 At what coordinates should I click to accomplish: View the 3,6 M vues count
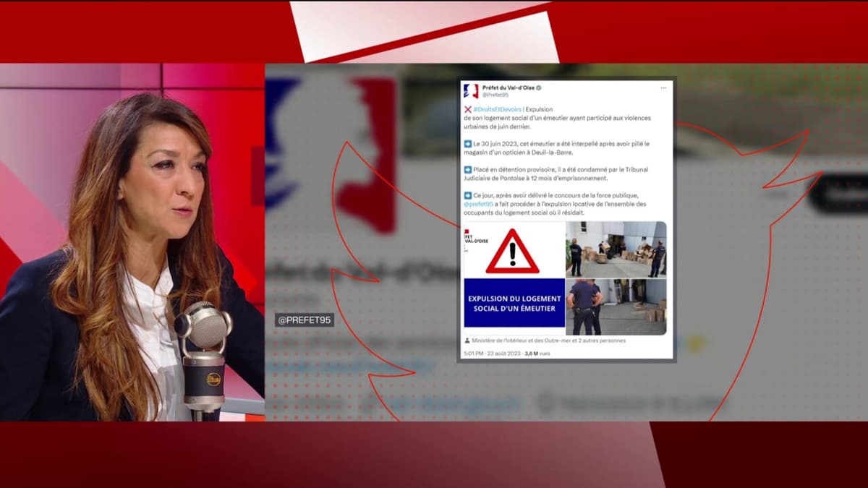tap(537, 354)
